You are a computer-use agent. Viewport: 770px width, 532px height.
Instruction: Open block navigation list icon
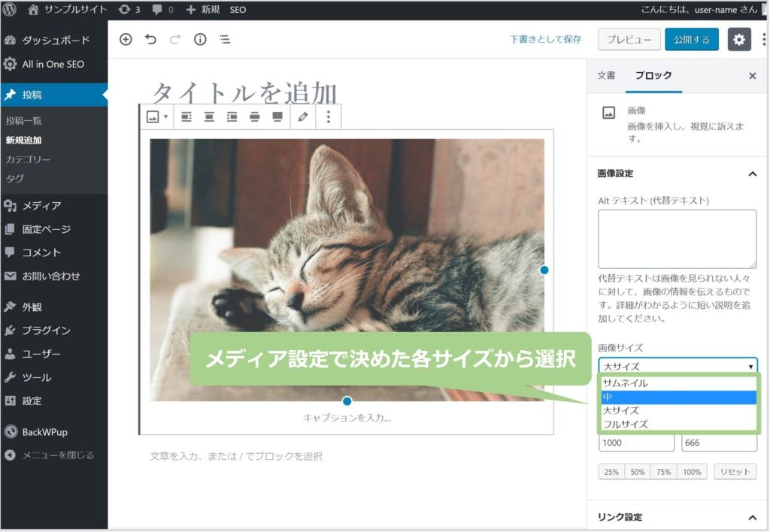225,40
